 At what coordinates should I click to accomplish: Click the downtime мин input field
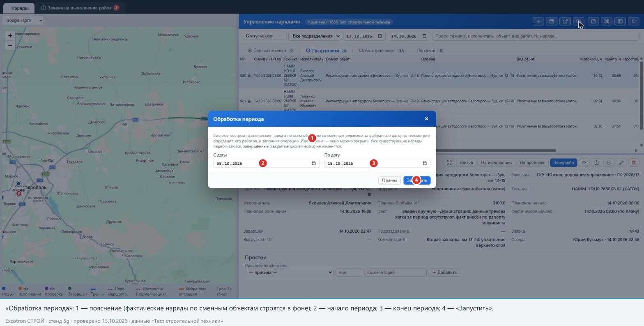tap(349, 273)
